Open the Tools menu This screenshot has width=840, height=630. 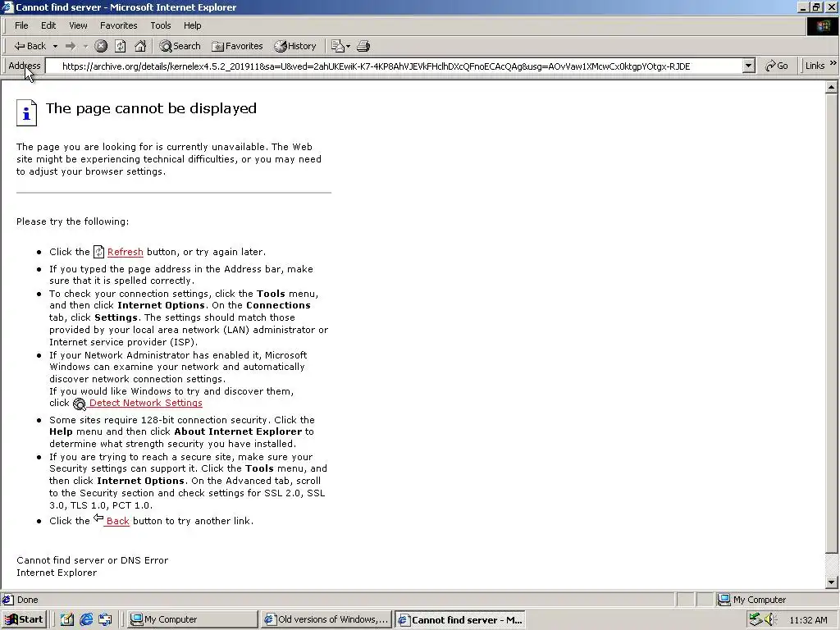pos(160,25)
